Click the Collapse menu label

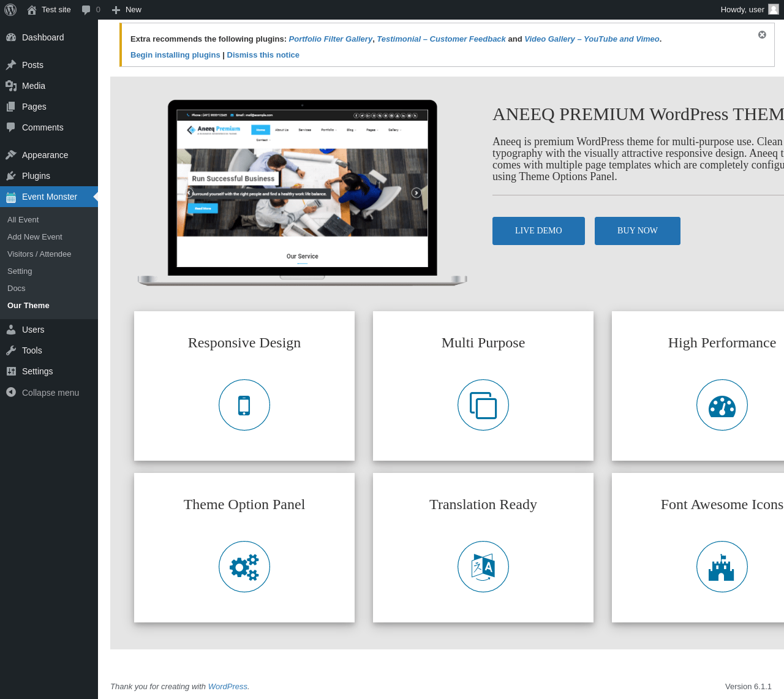tap(50, 393)
